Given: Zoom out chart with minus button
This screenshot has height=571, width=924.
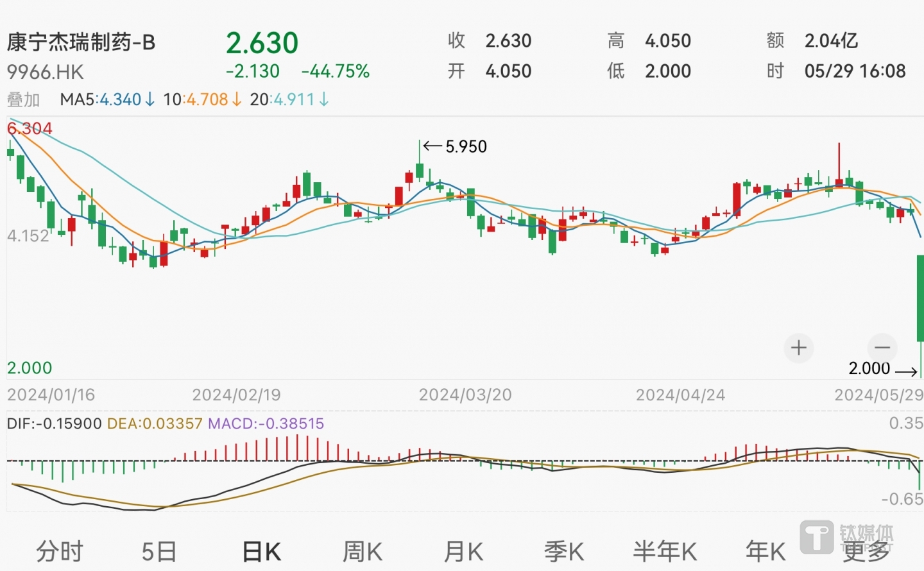Looking at the screenshot, I should pyautogui.click(x=882, y=348).
